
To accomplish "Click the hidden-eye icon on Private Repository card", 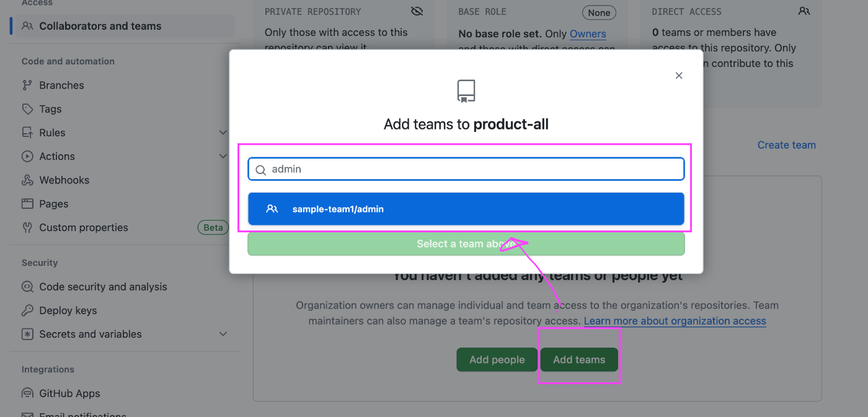I will pos(417,11).
